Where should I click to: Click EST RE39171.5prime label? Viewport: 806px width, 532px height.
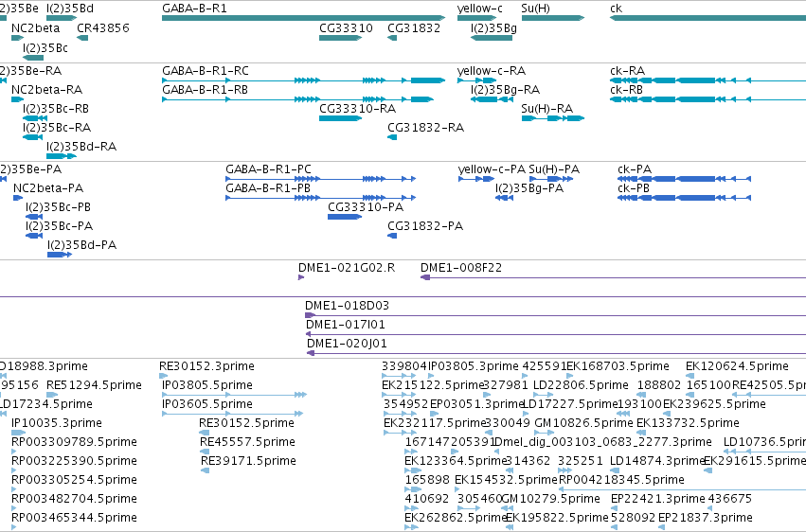tap(248, 462)
